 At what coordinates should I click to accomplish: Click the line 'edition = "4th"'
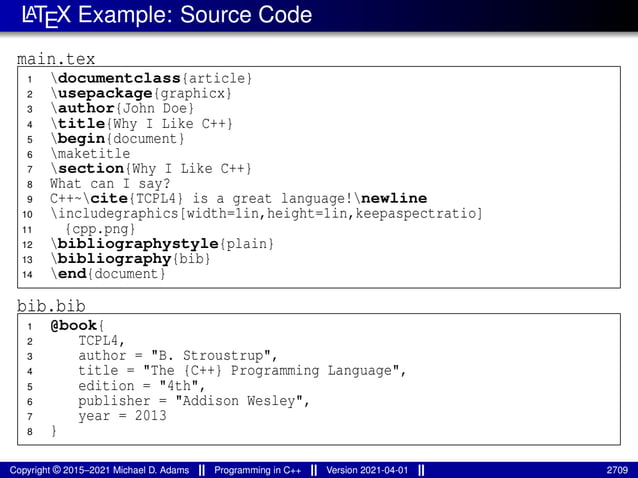pyautogui.click(x=142, y=386)
